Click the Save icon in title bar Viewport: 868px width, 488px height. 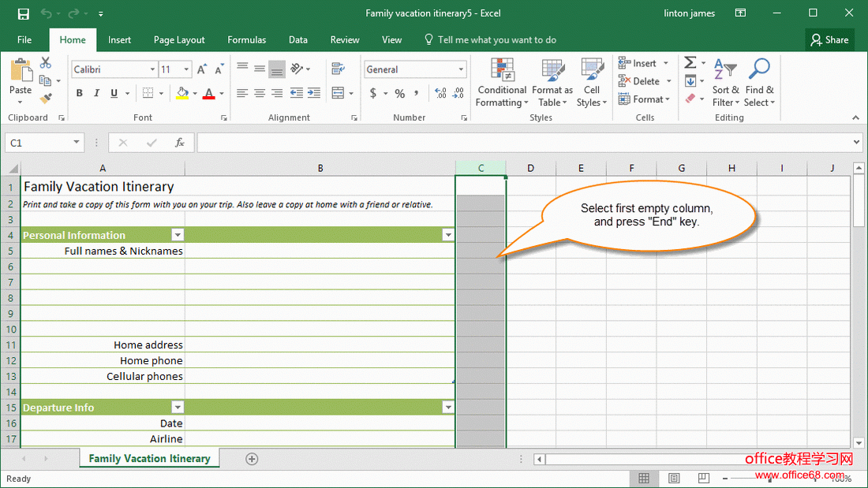pyautogui.click(x=23, y=13)
